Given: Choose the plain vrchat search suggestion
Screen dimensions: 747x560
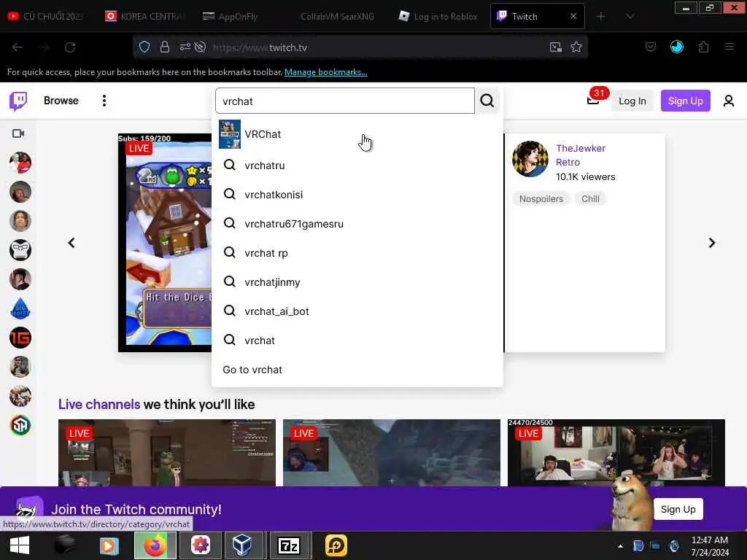Looking at the screenshot, I should (x=357, y=341).
